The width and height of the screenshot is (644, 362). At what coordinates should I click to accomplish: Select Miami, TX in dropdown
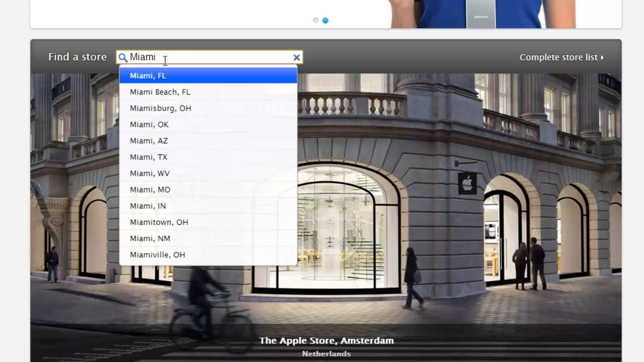click(x=208, y=157)
